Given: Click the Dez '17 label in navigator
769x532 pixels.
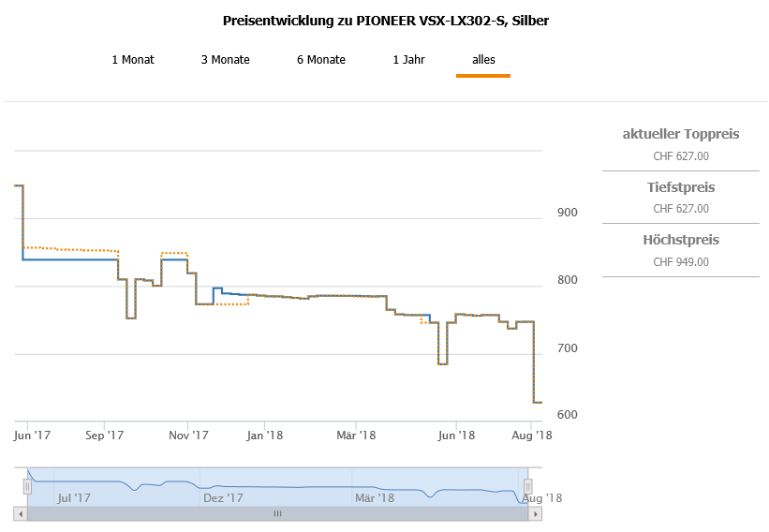Looking at the screenshot, I should pyautogui.click(x=223, y=498).
